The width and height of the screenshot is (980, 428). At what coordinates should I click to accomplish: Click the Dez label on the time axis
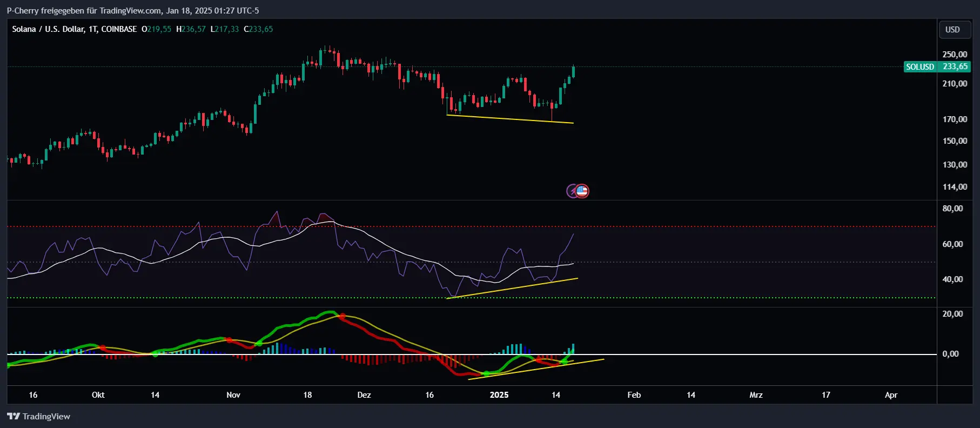(x=364, y=395)
